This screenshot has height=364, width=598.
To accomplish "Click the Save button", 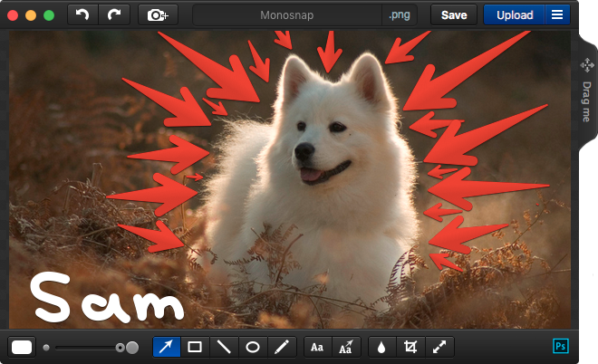I will pyautogui.click(x=454, y=14).
